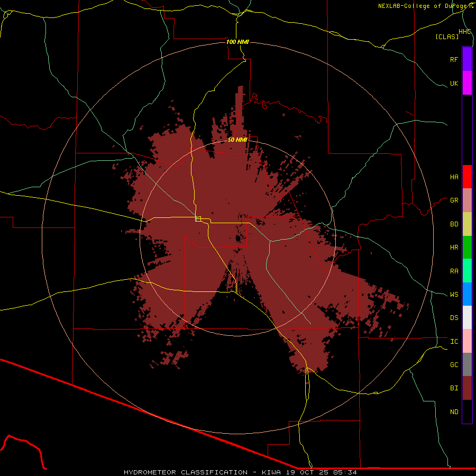Click the 'GC' legend label
476x476 pixels.
454,365
